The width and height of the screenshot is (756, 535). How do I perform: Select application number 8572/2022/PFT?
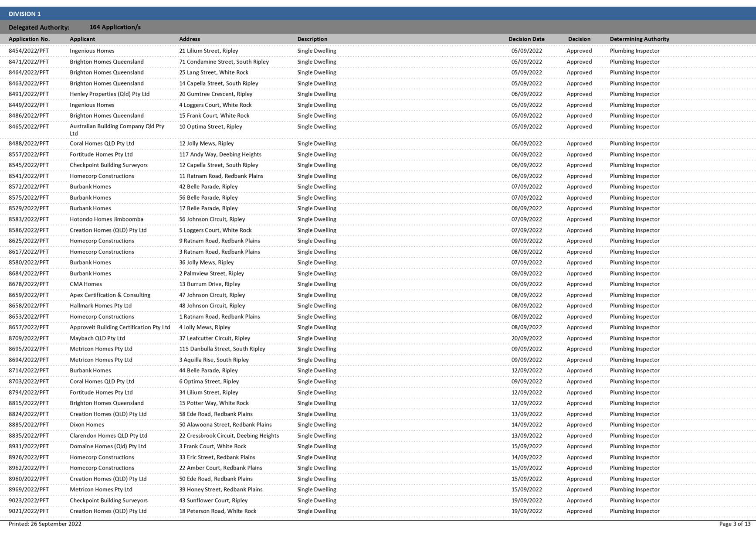pyautogui.click(x=29, y=187)
